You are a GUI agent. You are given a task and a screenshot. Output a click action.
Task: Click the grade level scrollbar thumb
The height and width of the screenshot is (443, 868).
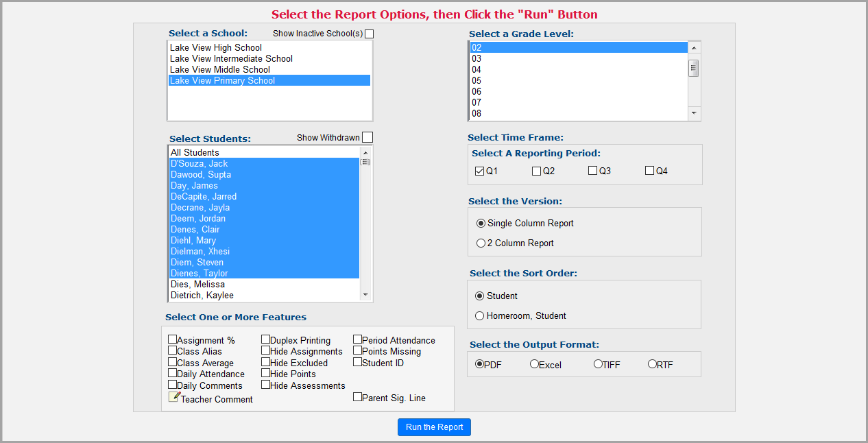click(x=694, y=68)
